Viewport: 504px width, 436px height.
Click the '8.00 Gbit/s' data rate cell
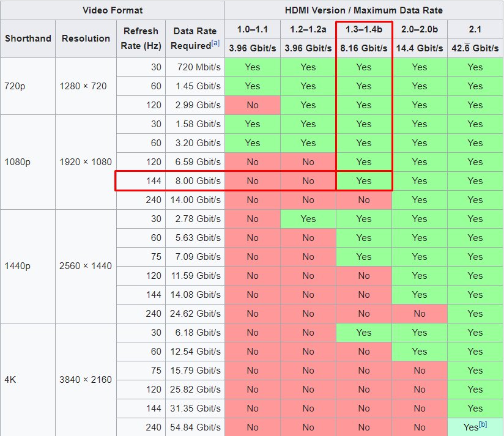coord(195,181)
